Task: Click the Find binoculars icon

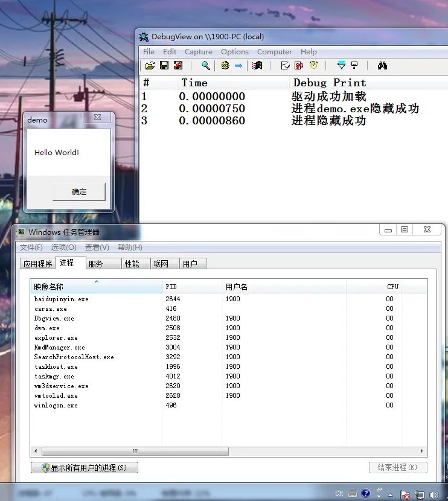Action: coord(382,66)
